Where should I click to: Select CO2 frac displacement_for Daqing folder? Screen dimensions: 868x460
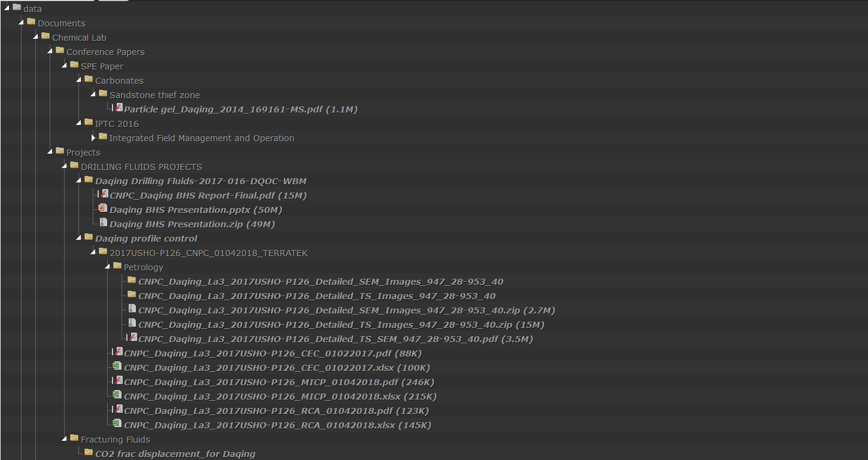[175, 454]
